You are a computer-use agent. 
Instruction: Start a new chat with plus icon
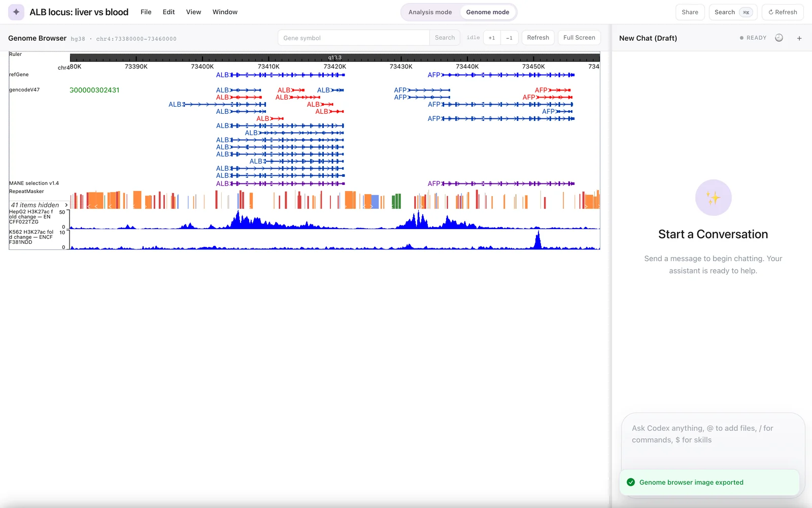coord(799,38)
